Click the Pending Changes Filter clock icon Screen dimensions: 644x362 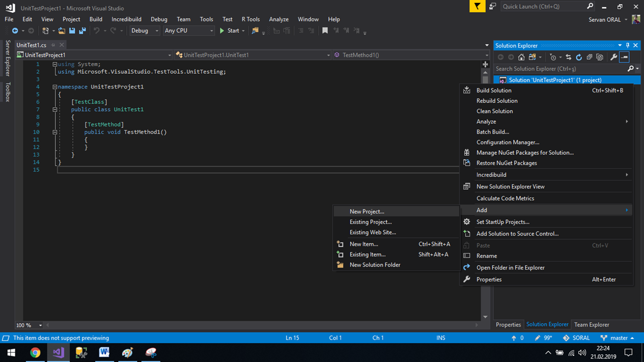(553, 57)
